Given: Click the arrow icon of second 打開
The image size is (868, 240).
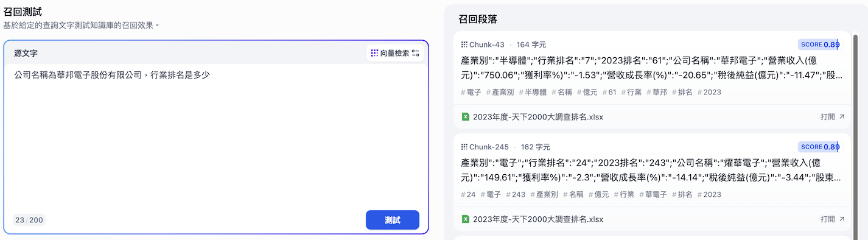Looking at the screenshot, I should tap(842, 219).
